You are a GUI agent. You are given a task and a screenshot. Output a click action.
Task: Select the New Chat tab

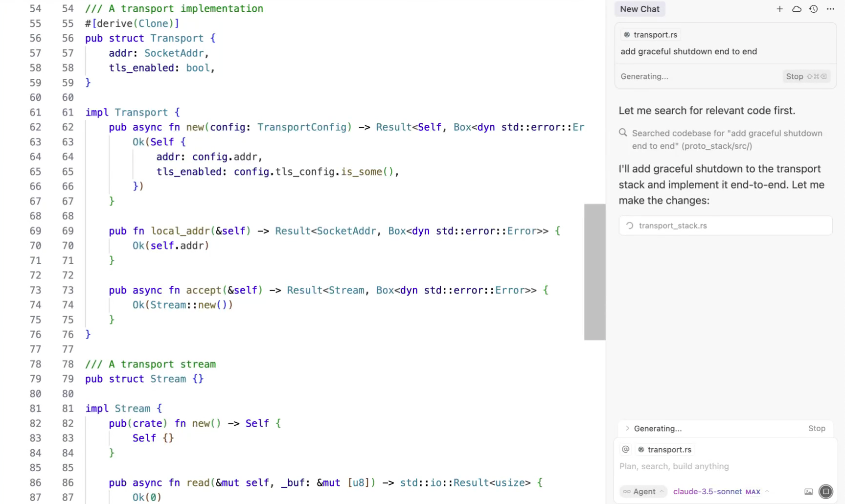[x=639, y=9]
